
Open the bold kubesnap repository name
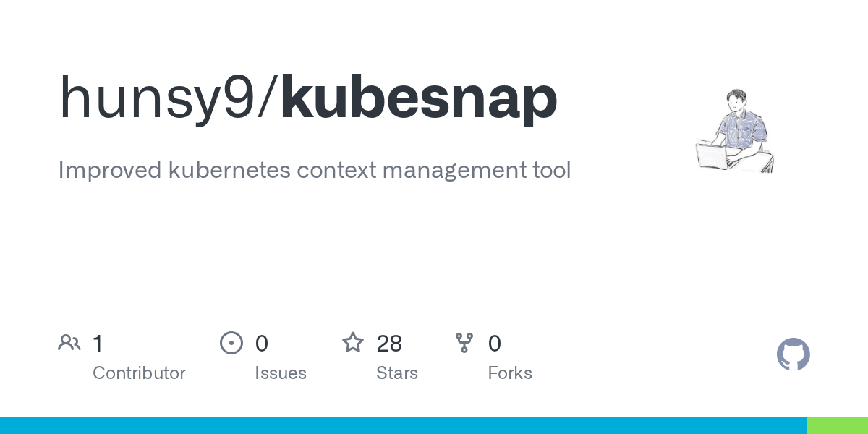point(419,100)
